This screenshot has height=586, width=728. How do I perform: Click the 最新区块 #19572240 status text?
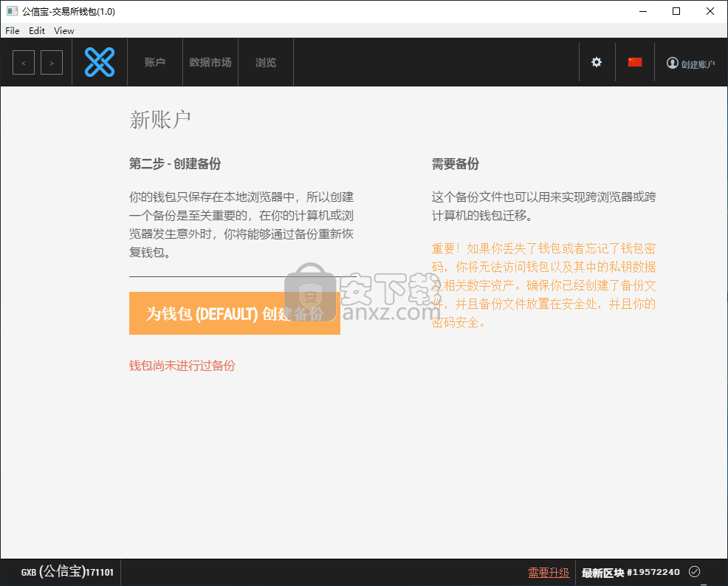[631, 573]
